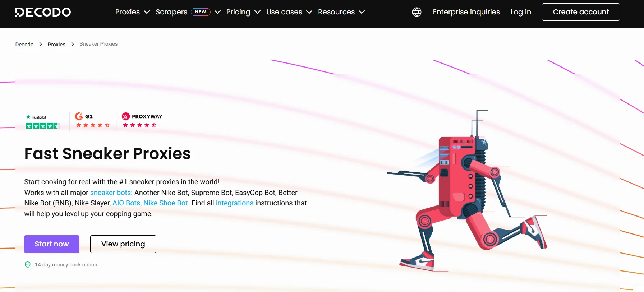Expand the Pricing menu chevron
The height and width of the screenshot is (292, 644).
click(x=257, y=12)
